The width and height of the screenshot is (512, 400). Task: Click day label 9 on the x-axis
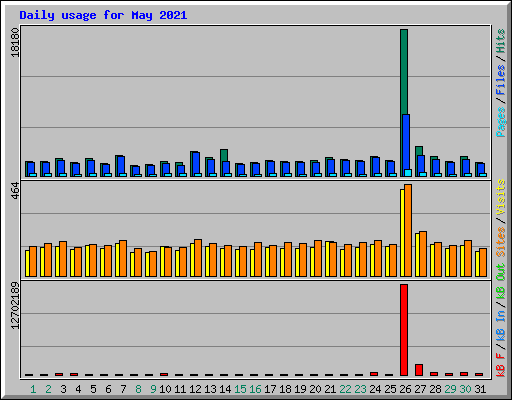(153, 389)
